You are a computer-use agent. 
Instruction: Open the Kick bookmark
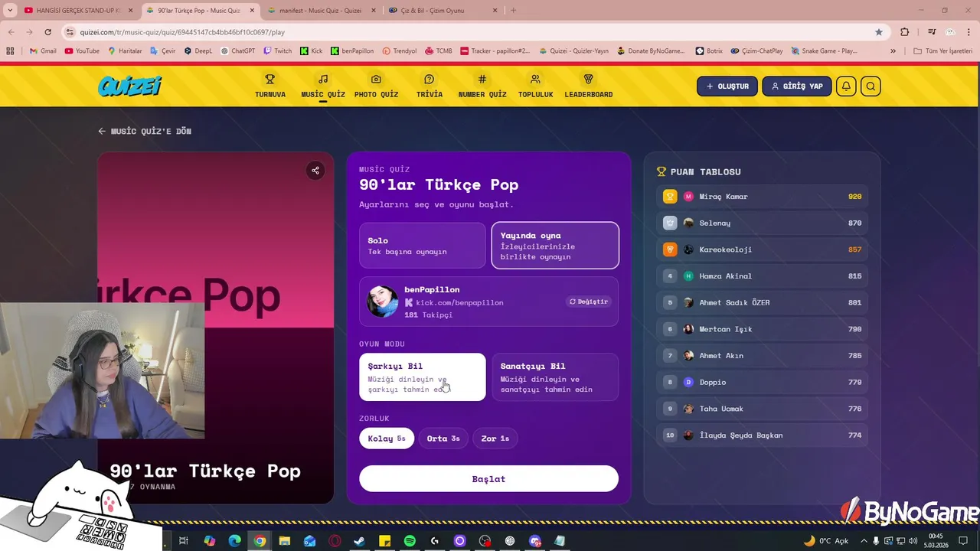(x=312, y=51)
